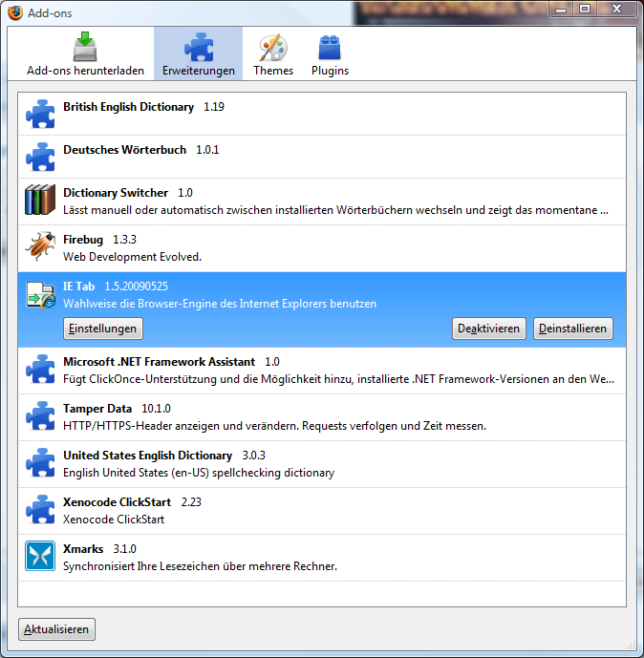Click the lower 'Xenocode ClickStart' description line
The width and height of the screenshot is (644, 658).
(x=114, y=520)
